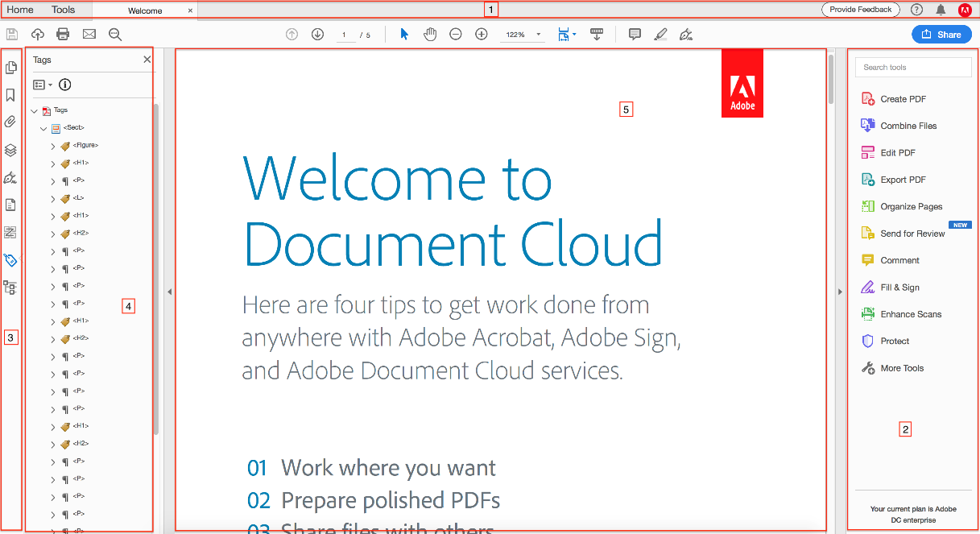Switch to the Selection tool
Viewport: 980px width, 534px height.
[404, 34]
